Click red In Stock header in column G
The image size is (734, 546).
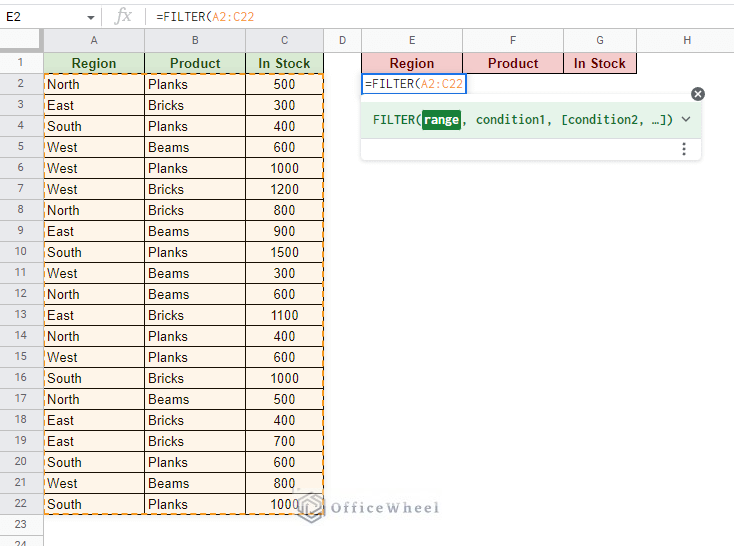[x=600, y=63]
